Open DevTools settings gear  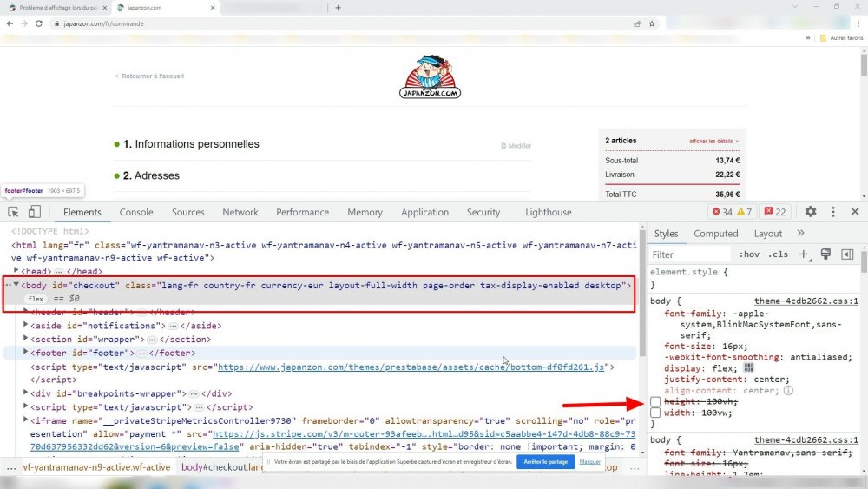(811, 212)
